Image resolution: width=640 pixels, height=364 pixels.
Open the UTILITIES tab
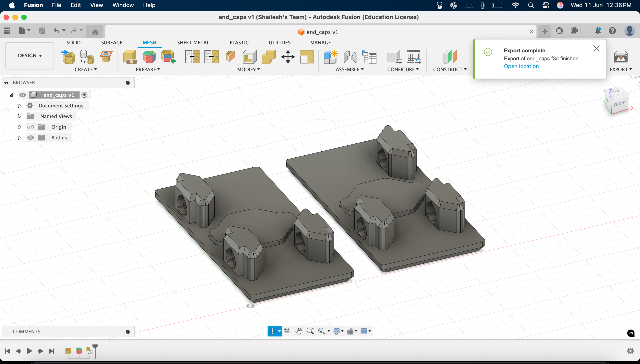(279, 43)
